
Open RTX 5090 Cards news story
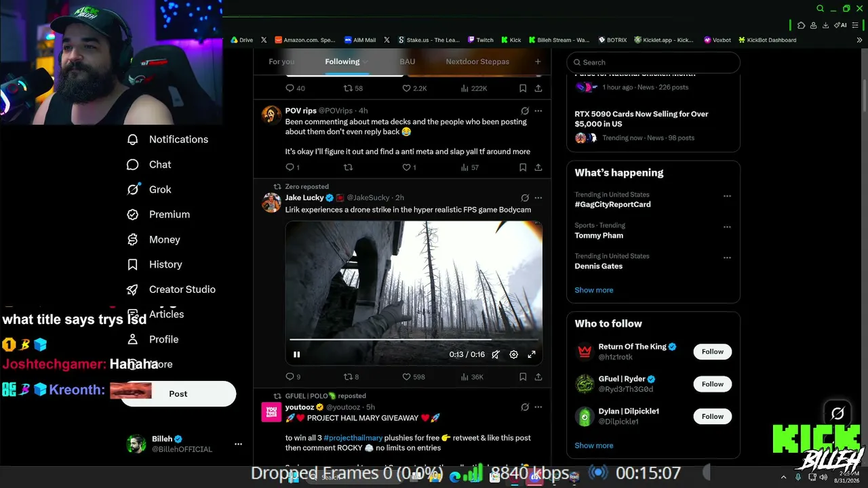642,119
